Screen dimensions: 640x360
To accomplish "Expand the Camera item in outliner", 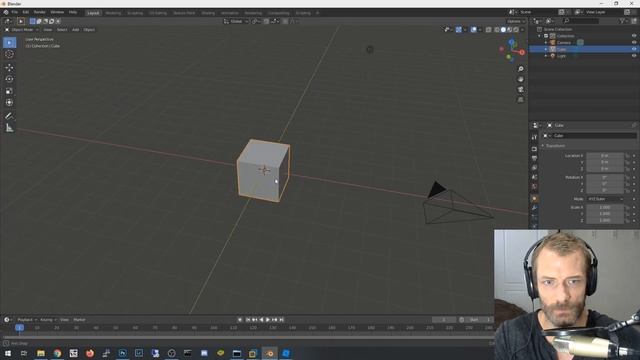I will click(x=546, y=42).
